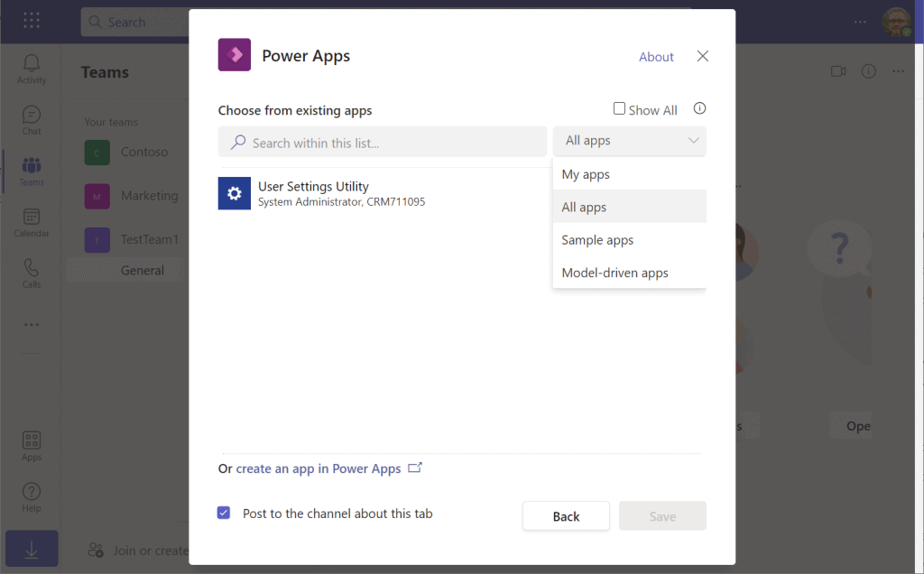Click the Help icon in sidebar

(32, 496)
